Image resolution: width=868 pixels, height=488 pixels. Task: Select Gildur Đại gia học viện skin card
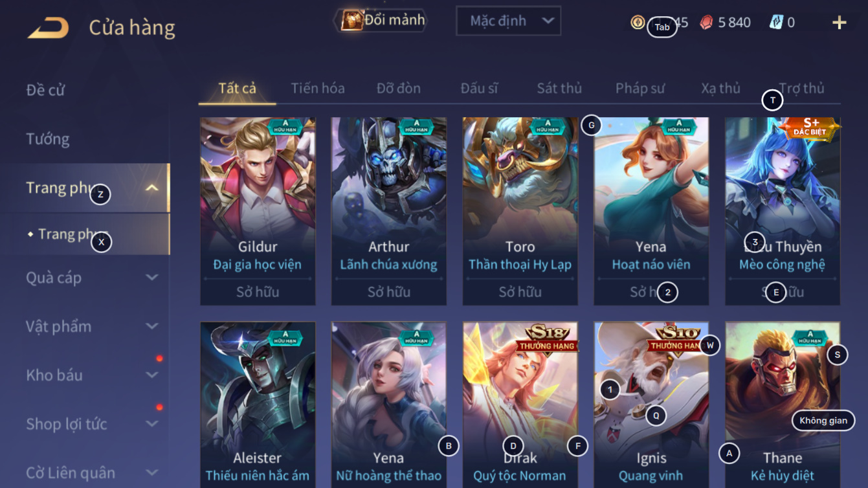(x=258, y=211)
